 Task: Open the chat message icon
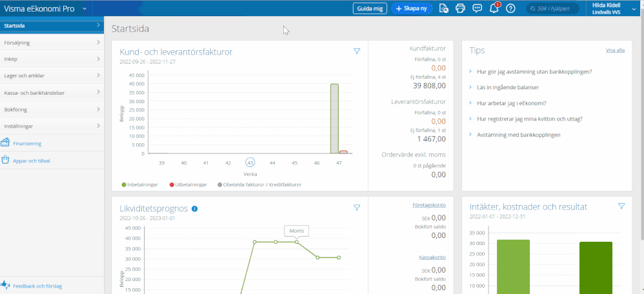tap(478, 8)
